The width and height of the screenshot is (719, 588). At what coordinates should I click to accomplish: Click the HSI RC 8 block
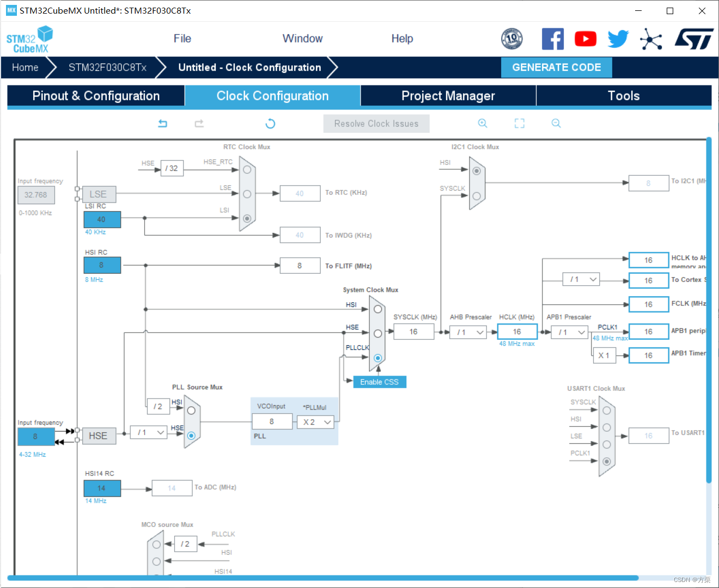[102, 265]
